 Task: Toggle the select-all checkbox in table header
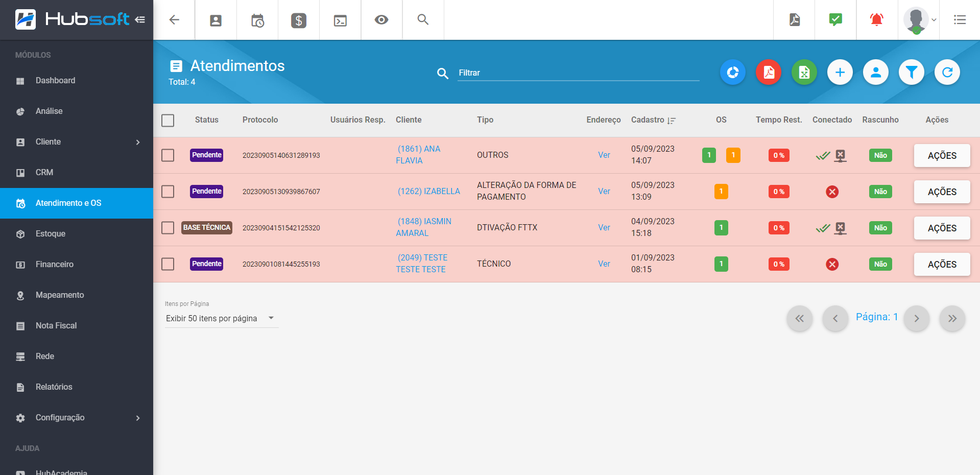(168, 121)
